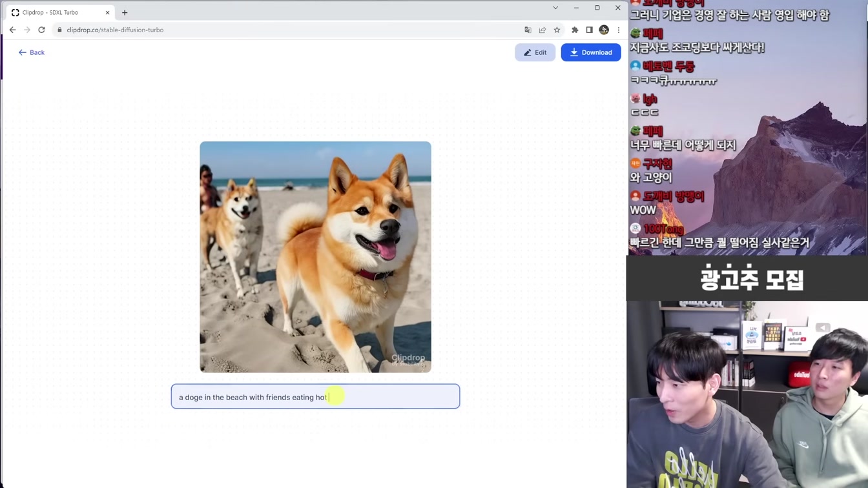Click the generated doge beach image
868x488 pixels.
[315, 257]
